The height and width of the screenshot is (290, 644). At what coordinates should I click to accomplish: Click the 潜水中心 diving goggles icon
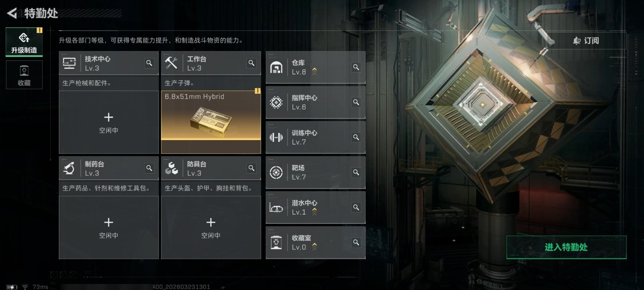[276, 207]
